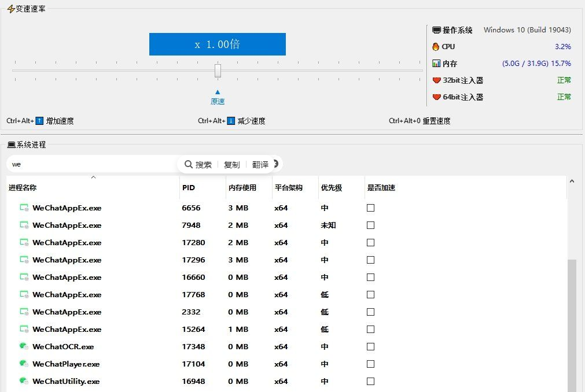Click the sort arrow above 进程名称

click(x=93, y=177)
